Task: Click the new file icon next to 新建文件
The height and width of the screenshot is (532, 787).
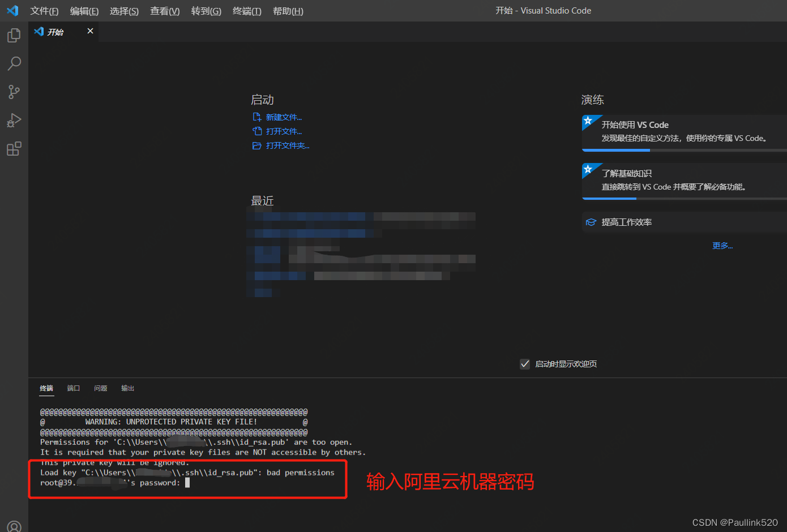Action: coord(257,117)
